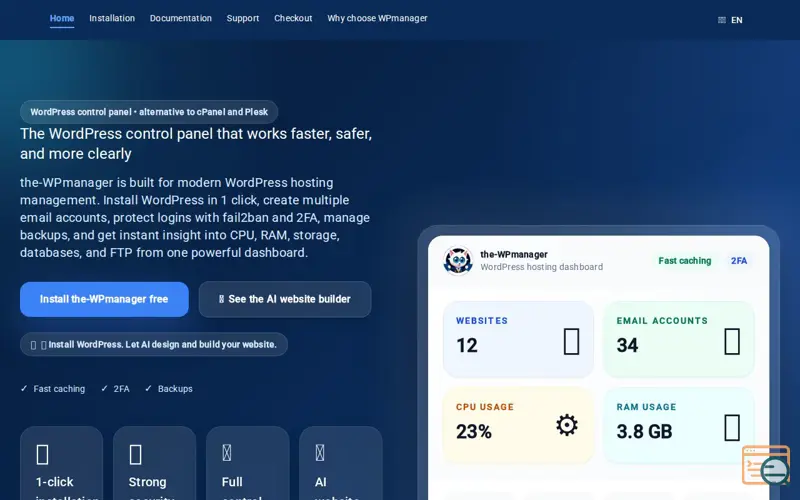The width and height of the screenshot is (800, 500).
Task: Click See the AI website builder button
Action: click(x=285, y=299)
